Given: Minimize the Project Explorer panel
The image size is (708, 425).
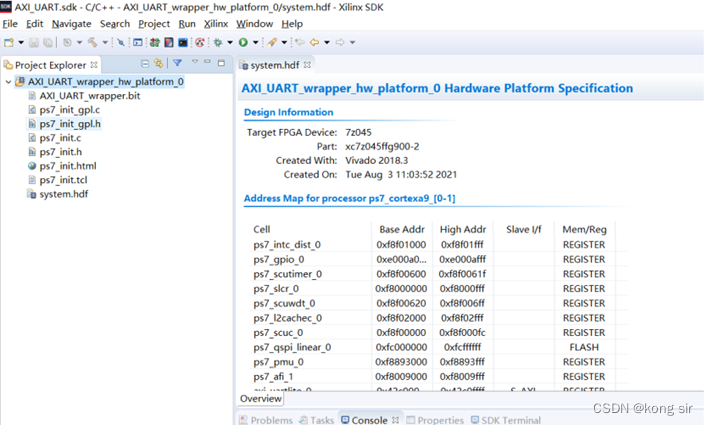Looking at the screenshot, I should 207,62.
